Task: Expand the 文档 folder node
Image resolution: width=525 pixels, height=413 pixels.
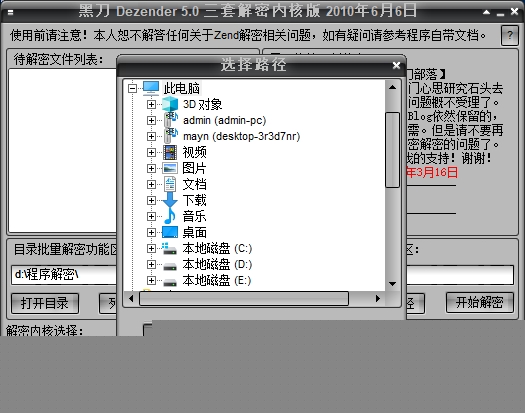Action: tap(151, 184)
